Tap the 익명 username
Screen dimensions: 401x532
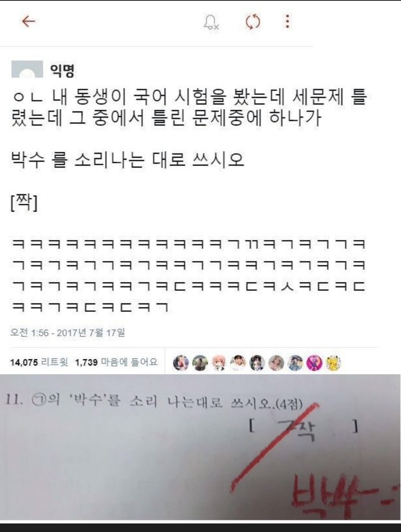coord(62,70)
